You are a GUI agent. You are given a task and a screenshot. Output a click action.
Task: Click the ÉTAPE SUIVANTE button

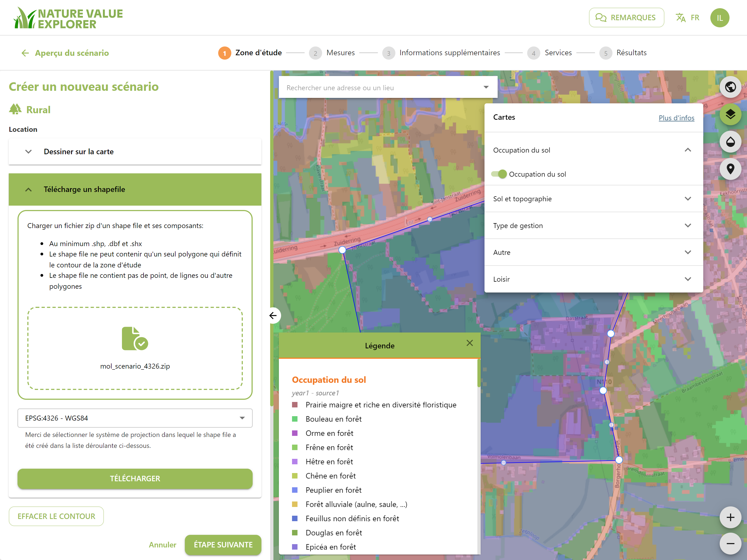click(x=223, y=544)
